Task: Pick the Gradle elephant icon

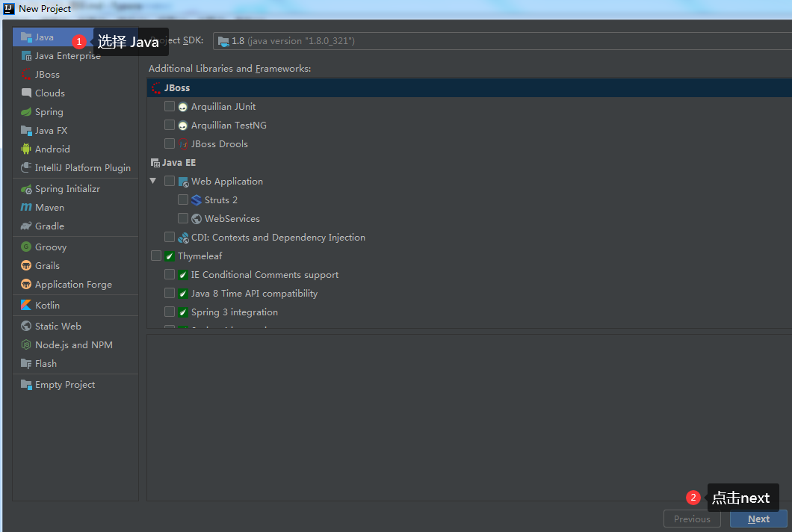Action: pyautogui.click(x=26, y=226)
